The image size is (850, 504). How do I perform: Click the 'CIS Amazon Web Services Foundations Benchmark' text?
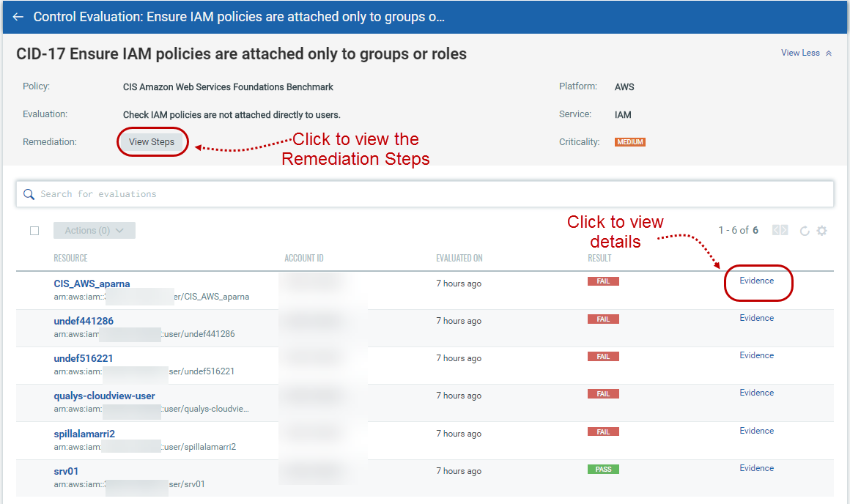click(x=228, y=86)
